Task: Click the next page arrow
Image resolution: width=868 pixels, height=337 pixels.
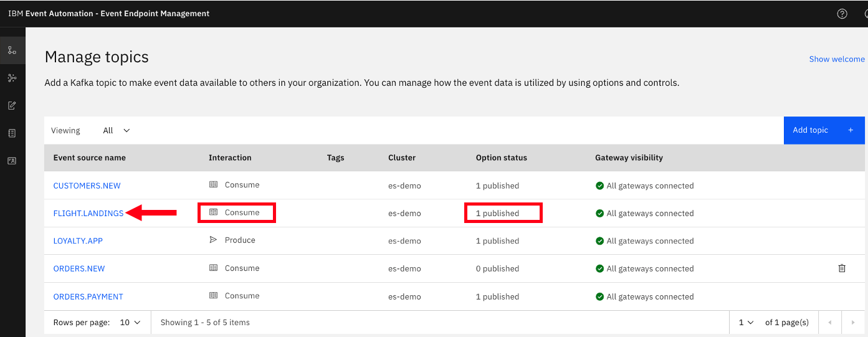Action: click(852, 323)
